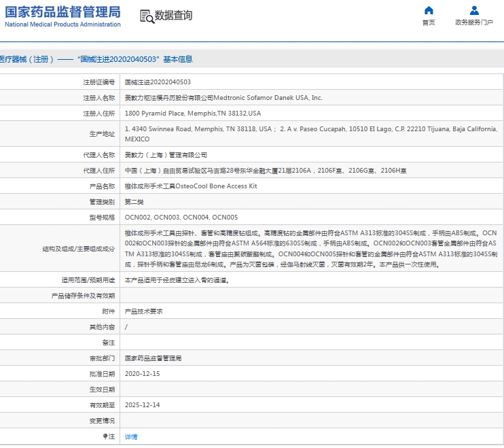The height and width of the screenshot is (448, 504).
Task: Click the 注册证编号 row label
Action: coord(99,82)
